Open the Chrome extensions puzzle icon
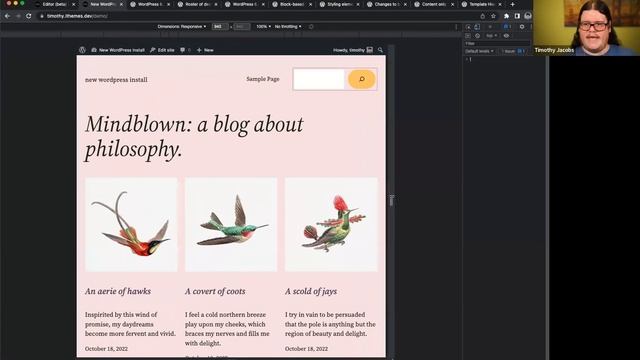Screen dimensions: 640x360 (507, 16)
